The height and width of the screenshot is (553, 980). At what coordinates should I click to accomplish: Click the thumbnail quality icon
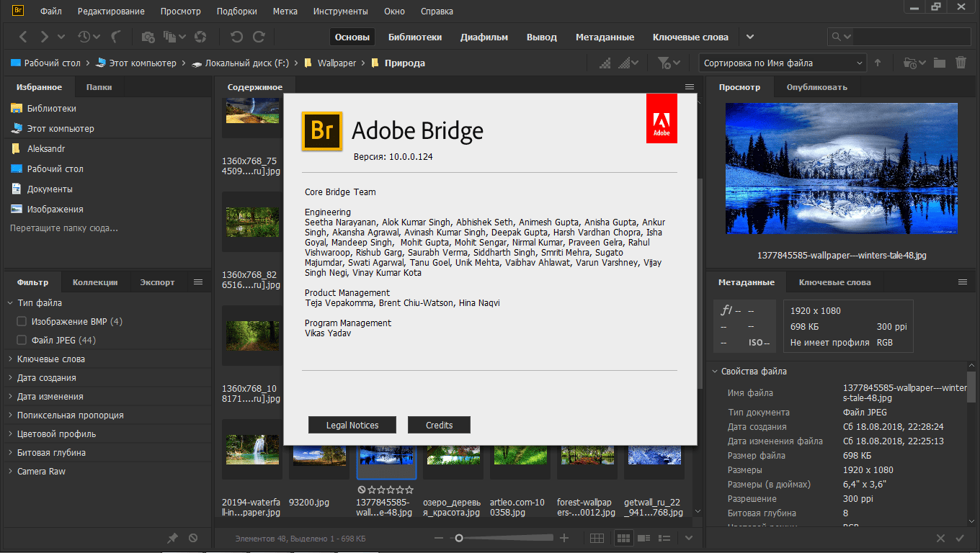pos(606,63)
